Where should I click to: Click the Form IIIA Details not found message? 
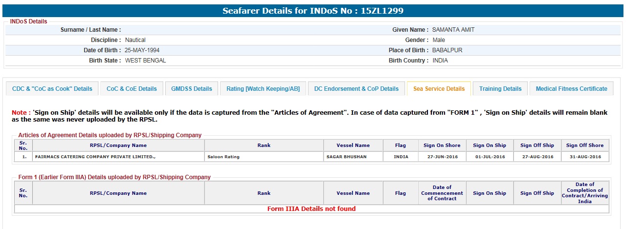(x=311, y=209)
